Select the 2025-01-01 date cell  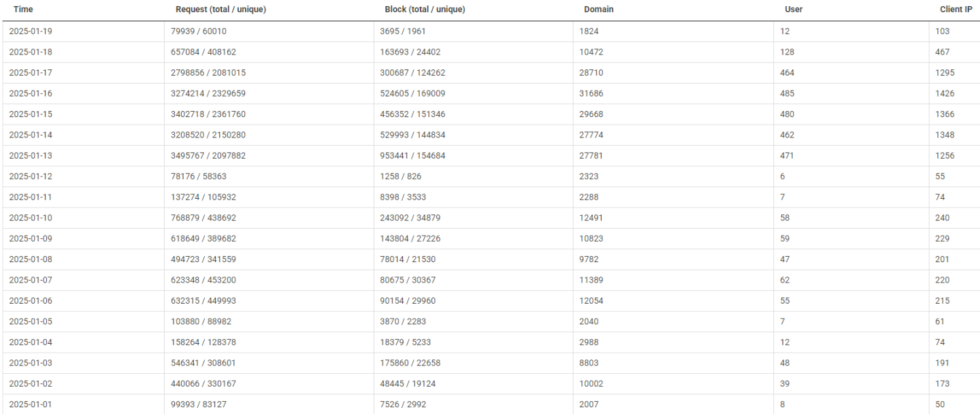(x=30, y=404)
